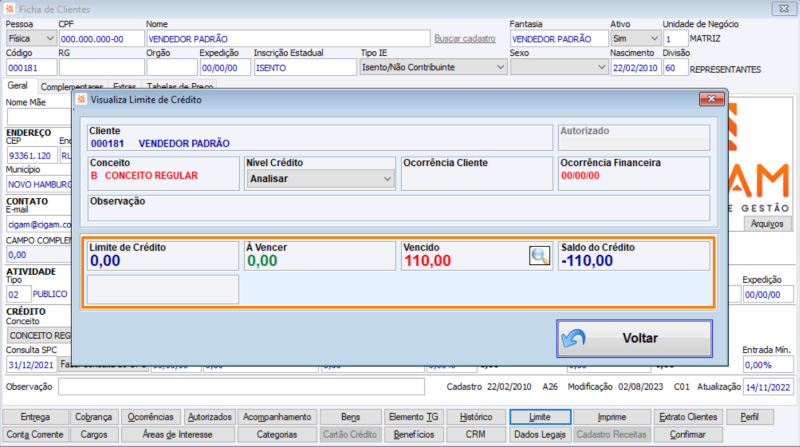The image size is (800, 447).
Task: Click the Elemento TG button
Action: tap(413, 417)
